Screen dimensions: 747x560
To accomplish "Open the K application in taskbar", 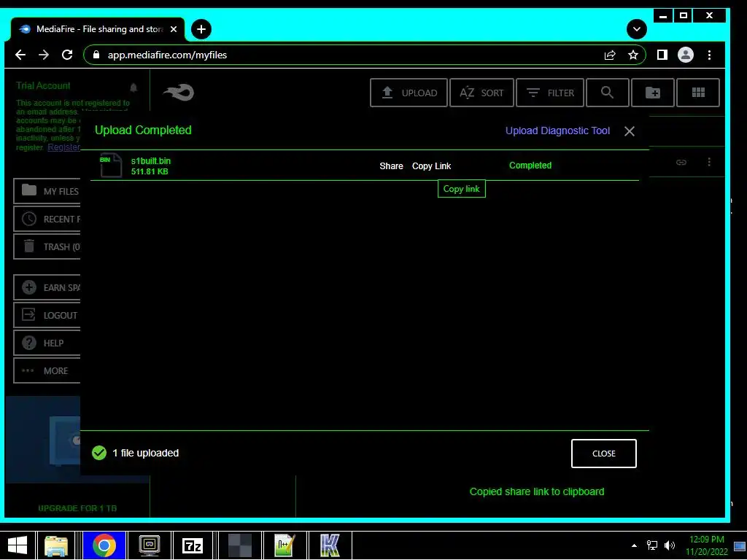I will click(x=330, y=545).
